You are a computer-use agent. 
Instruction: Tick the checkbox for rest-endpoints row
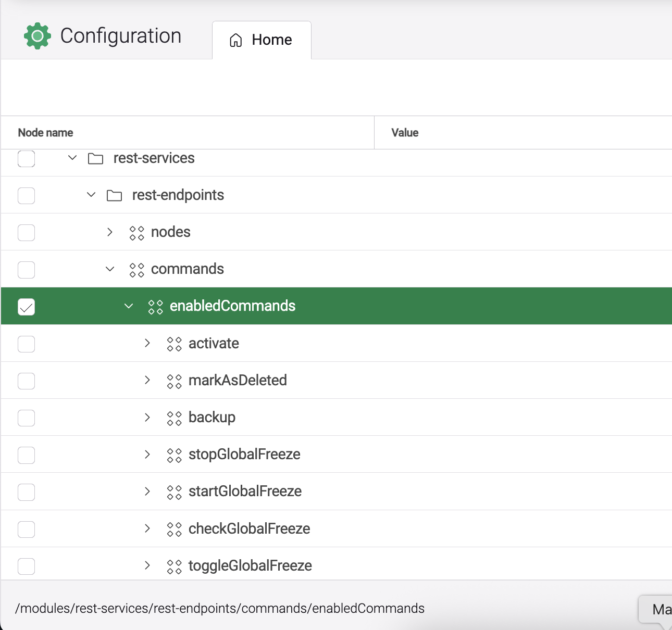pos(27,196)
